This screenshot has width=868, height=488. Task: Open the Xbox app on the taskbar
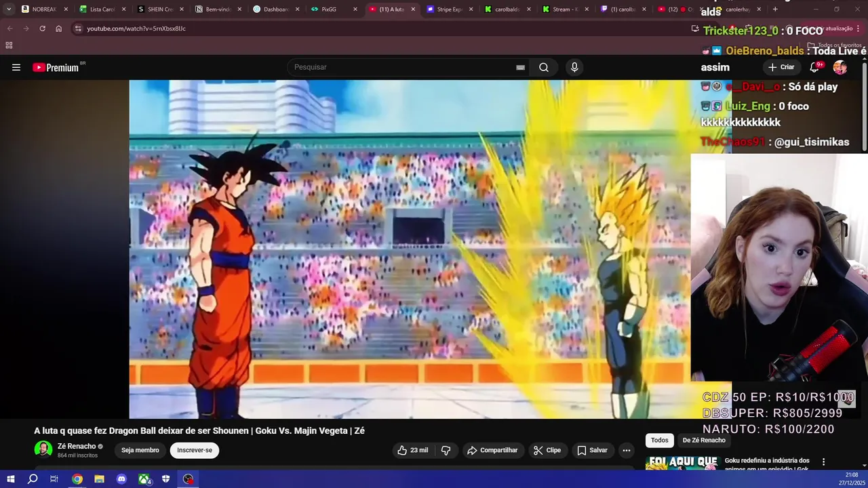pyautogui.click(x=144, y=479)
